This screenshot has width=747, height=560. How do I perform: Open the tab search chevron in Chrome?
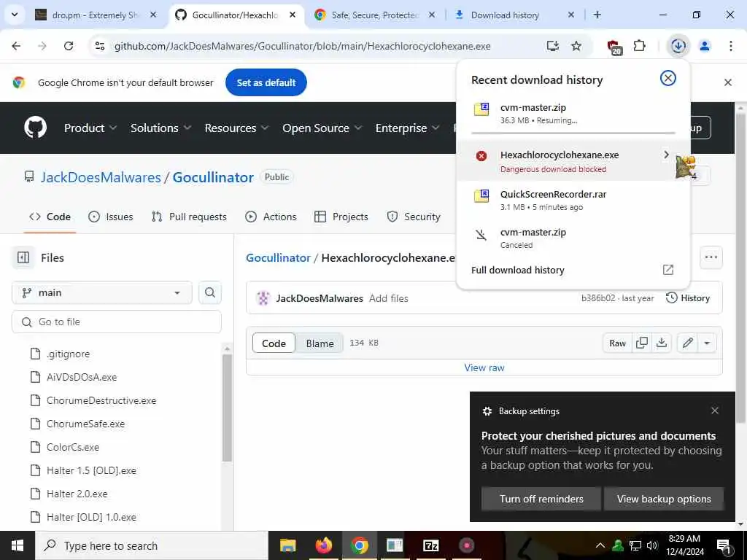click(15, 15)
